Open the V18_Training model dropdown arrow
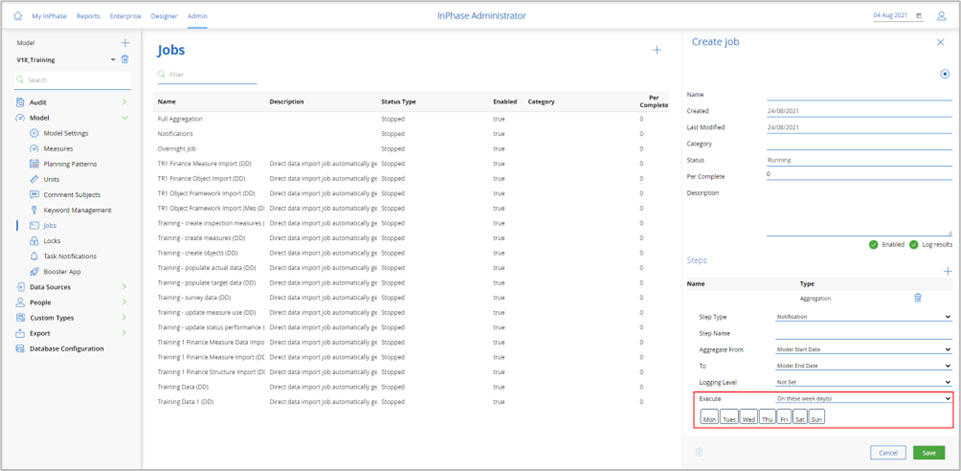 click(x=113, y=60)
